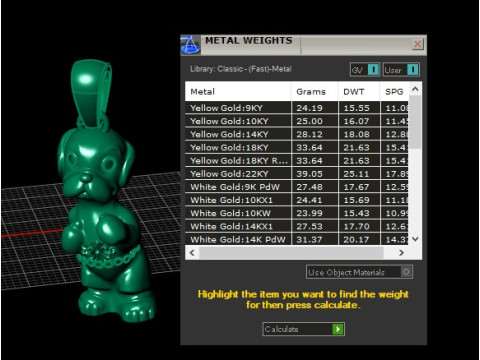Click the vertical scrollbar thumb
This screenshot has height=360, width=480.
[x=415, y=122]
